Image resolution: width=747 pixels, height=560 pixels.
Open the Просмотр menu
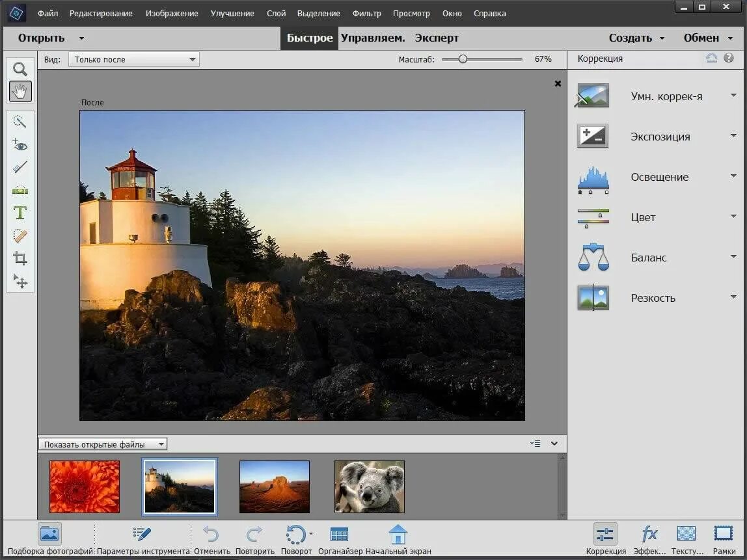click(x=411, y=13)
